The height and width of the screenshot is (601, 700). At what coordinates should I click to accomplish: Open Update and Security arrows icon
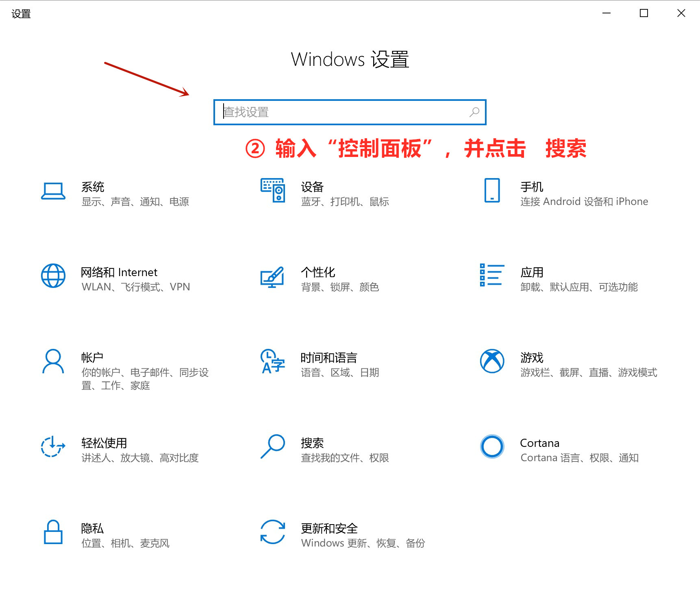[272, 532]
